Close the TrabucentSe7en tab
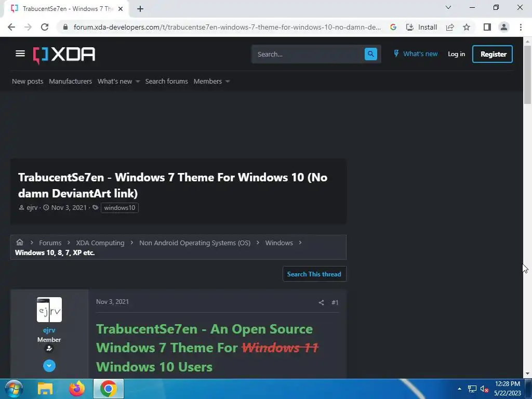This screenshot has height=399, width=532. point(121,9)
